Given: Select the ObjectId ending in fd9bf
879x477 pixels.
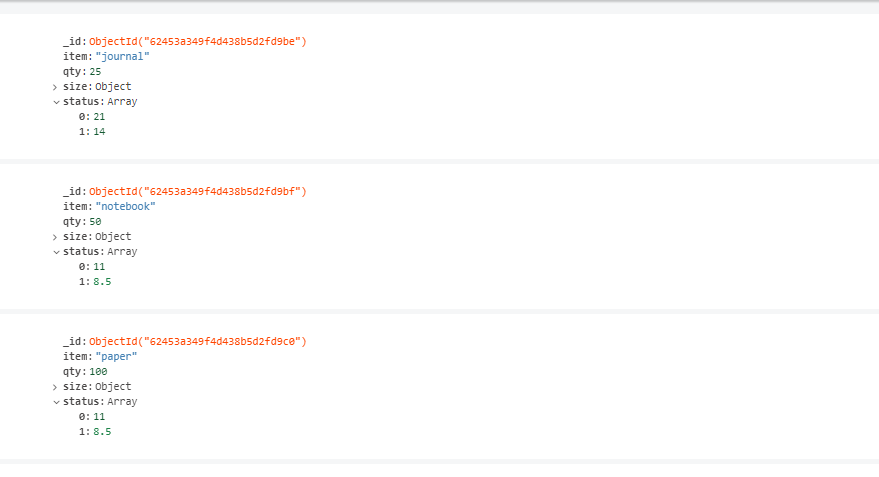Looking at the screenshot, I should pos(198,192).
